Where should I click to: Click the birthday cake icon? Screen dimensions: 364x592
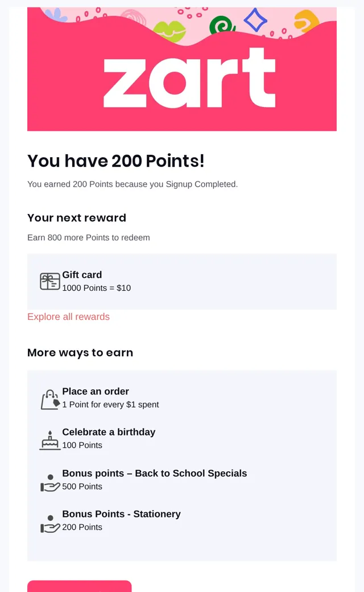pyautogui.click(x=50, y=440)
